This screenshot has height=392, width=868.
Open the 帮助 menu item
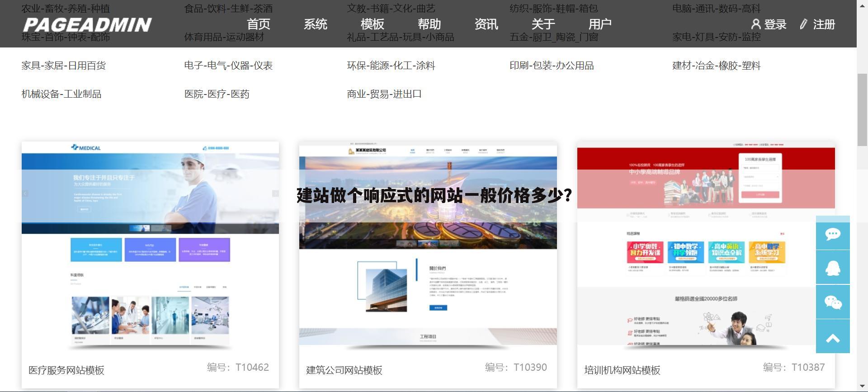(x=429, y=24)
